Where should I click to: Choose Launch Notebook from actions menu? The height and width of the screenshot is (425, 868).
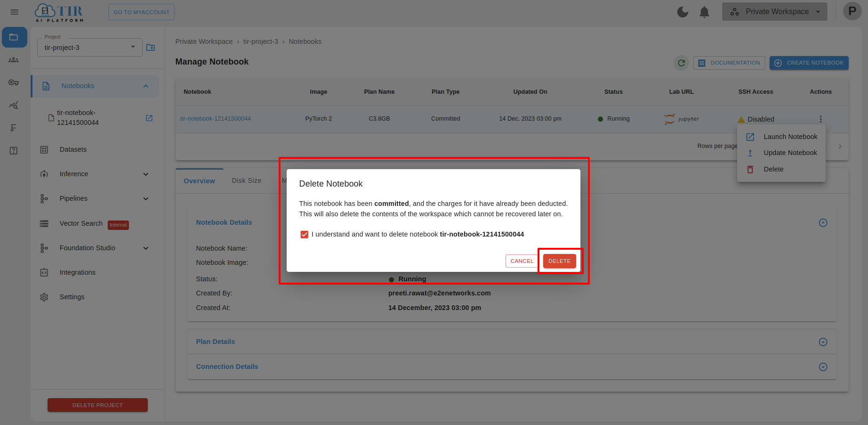click(x=781, y=137)
